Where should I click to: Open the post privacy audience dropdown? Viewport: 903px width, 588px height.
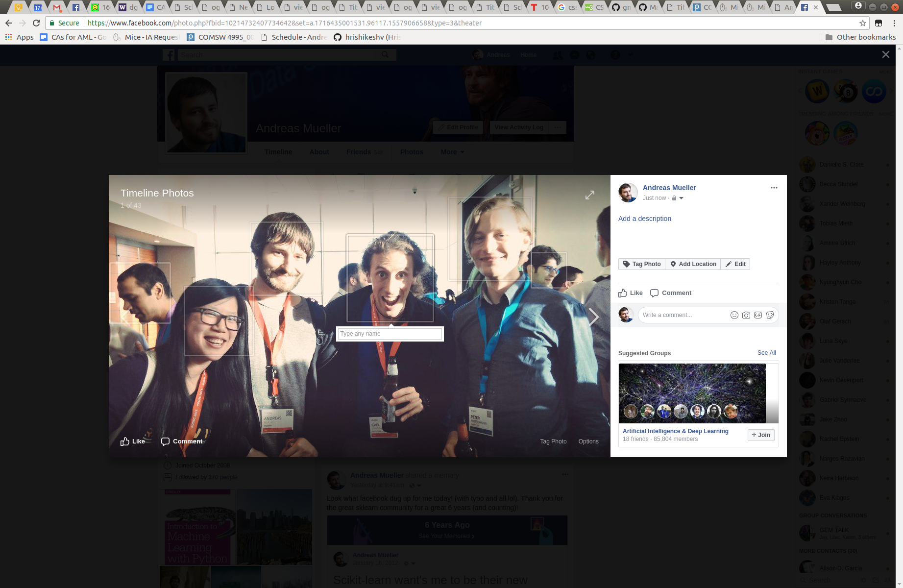[678, 198]
